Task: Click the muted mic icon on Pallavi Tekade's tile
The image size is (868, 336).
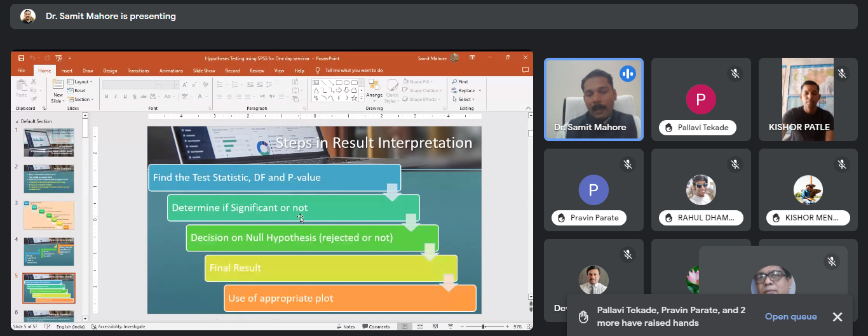Action: pyautogui.click(x=735, y=74)
